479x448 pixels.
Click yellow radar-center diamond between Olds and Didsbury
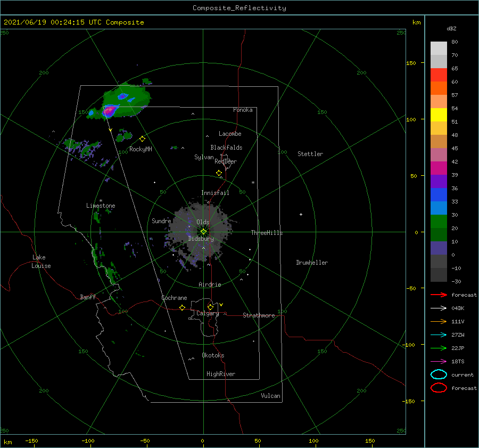tap(203, 232)
